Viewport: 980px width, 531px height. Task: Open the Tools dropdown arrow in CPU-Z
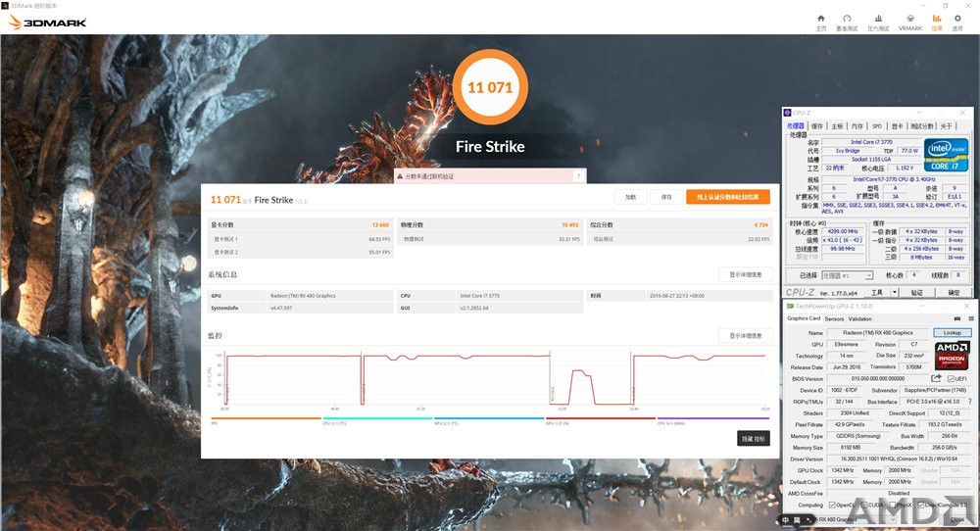(x=895, y=292)
